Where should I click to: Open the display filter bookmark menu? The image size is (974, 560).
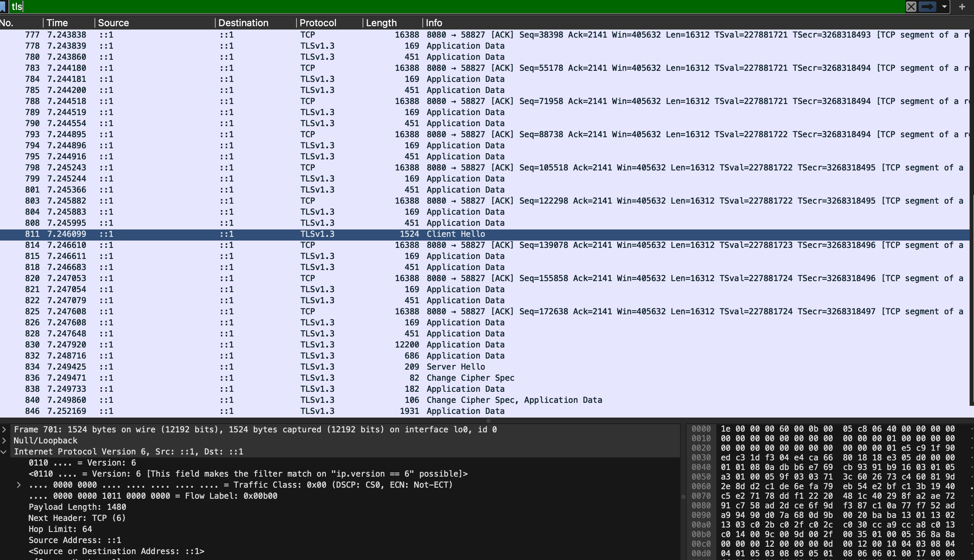point(3,7)
